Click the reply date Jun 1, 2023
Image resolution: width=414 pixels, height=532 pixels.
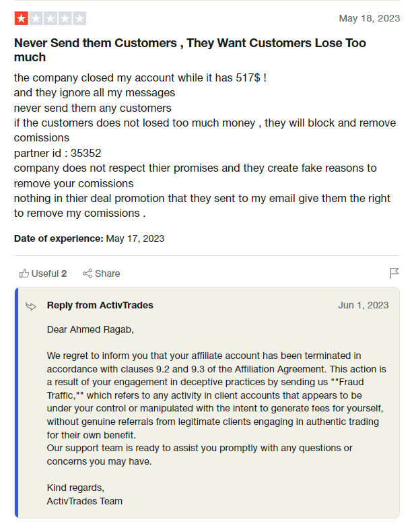364,306
